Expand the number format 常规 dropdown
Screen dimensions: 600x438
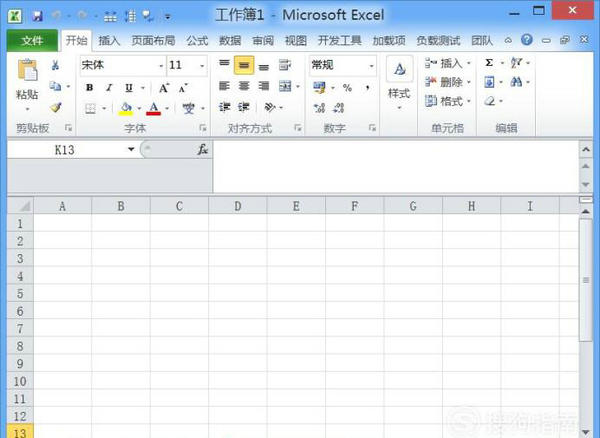tap(372, 65)
